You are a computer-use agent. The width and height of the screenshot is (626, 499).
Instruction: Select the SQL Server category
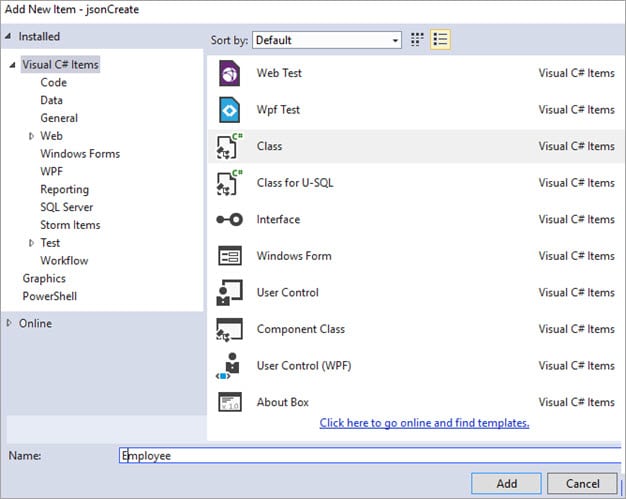tap(67, 207)
